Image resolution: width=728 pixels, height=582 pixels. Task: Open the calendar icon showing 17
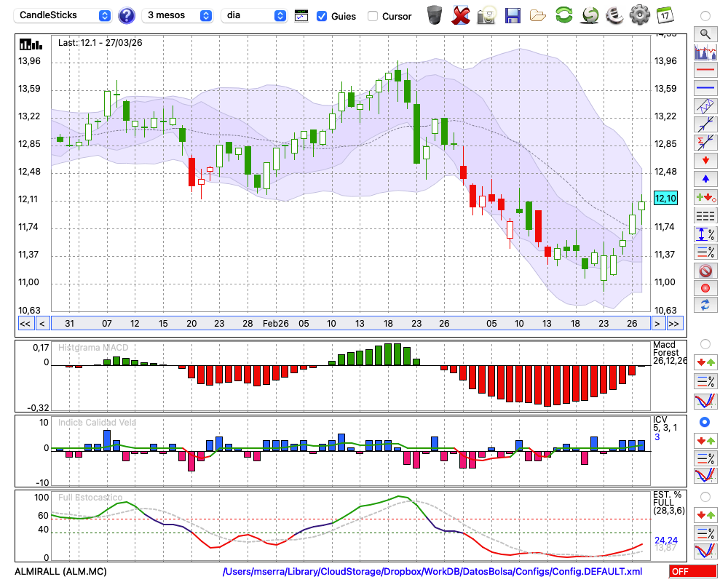coord(664,15)
